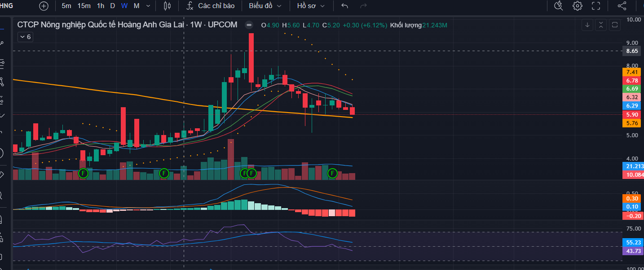644x270 pixels.
Task: Click the high value H5.60
Action: [291, 25]
